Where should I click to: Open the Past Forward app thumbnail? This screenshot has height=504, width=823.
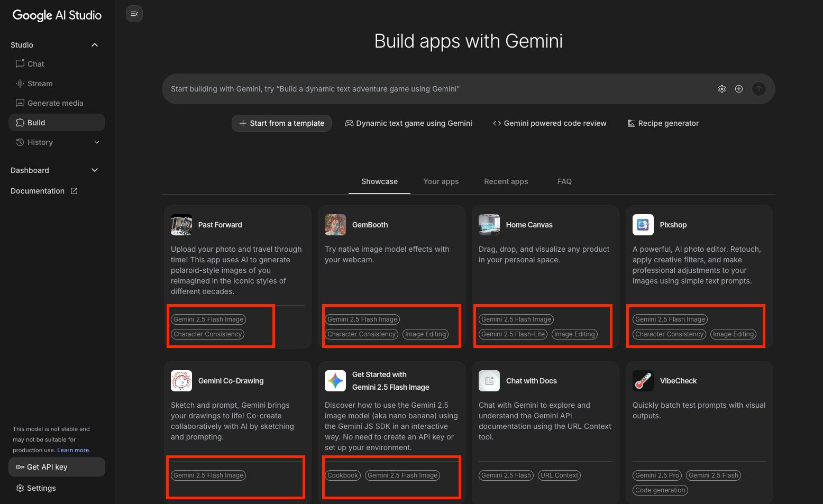181,225
